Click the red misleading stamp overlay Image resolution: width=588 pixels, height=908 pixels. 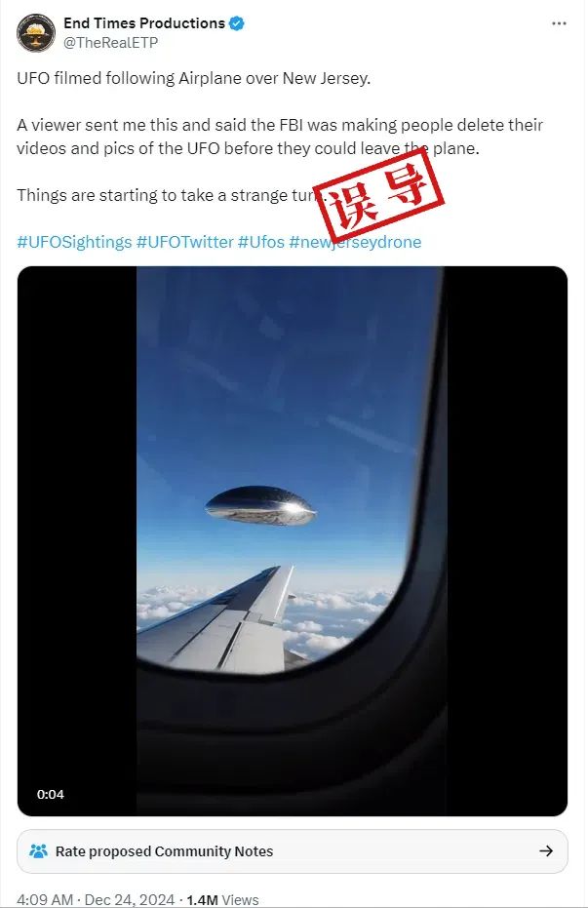point(378,196)
